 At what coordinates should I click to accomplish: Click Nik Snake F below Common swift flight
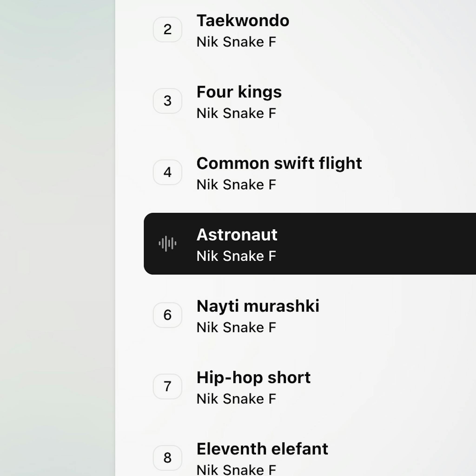[x=236, y=185]
